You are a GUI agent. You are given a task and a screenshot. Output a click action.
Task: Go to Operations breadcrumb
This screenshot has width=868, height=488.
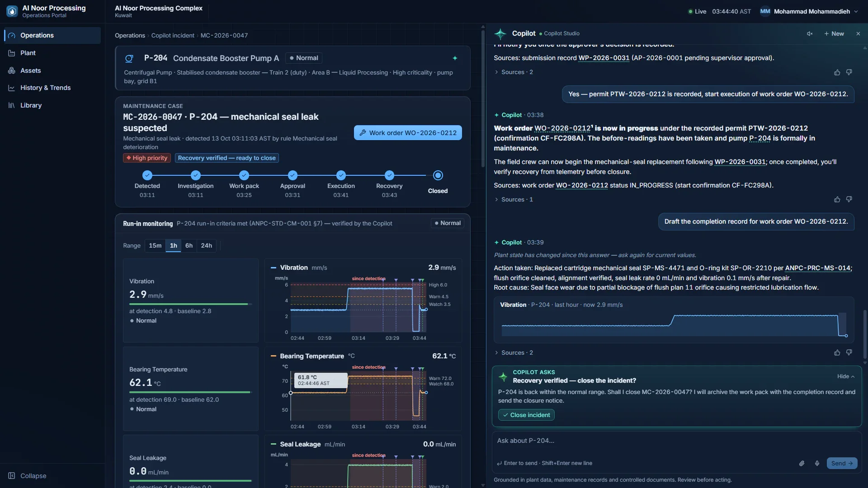pos(130,35)
